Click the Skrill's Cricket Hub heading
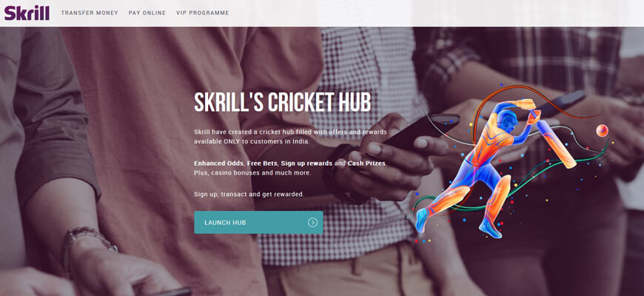This screenshot has height=296, width=644. click(x=282, y=102)
